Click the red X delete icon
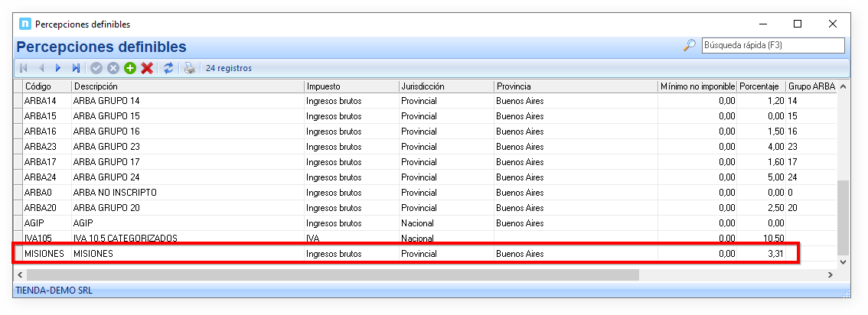Viewport: 868px width, 315px height. point(147,68)
